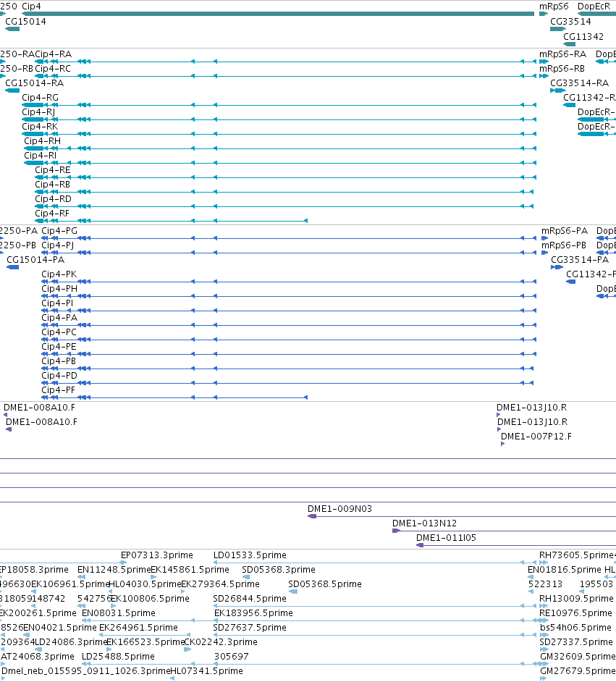
Task: Open the CG15014-RA transcript label
Action: pyautogui.click(x=34, y=83)
